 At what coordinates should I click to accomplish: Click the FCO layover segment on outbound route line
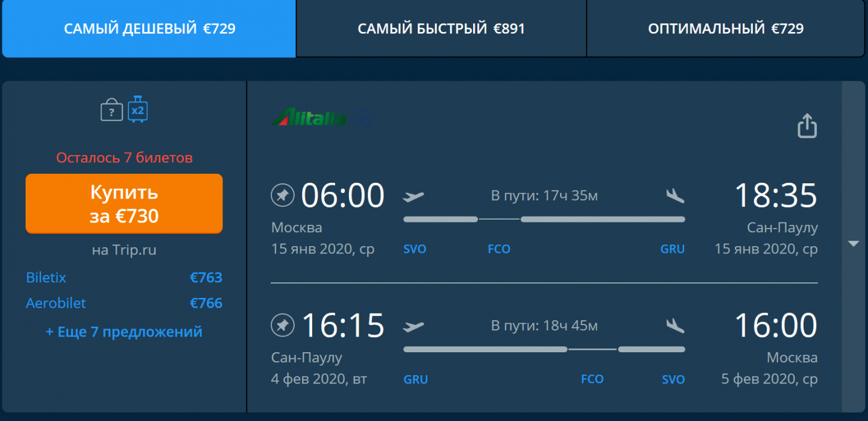[x=499, y=219]
